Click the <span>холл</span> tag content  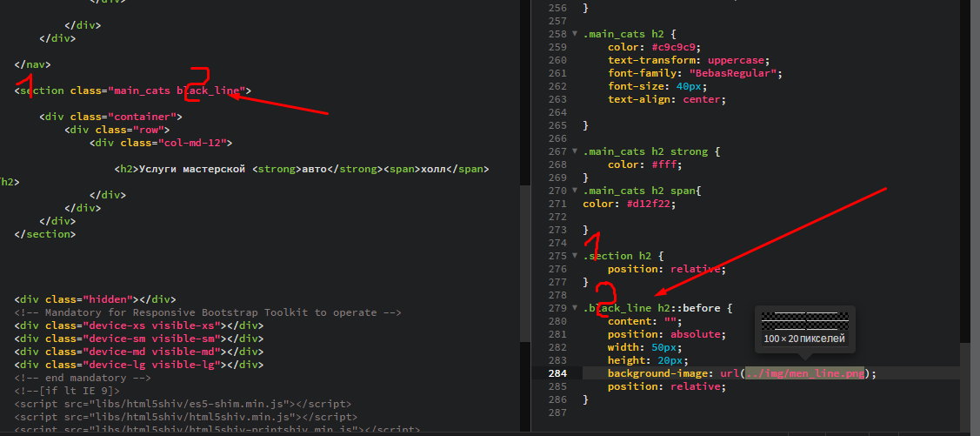(x=434, y=170)
